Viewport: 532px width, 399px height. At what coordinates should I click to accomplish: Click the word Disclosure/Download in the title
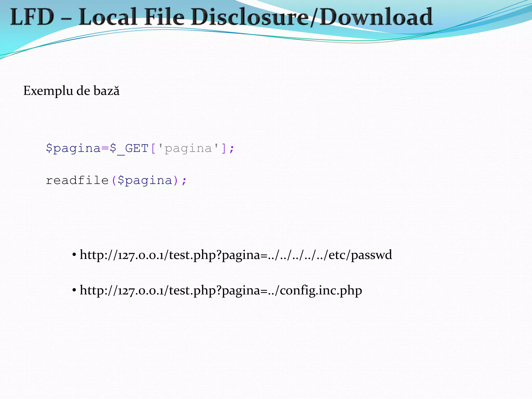pos(312,17)
